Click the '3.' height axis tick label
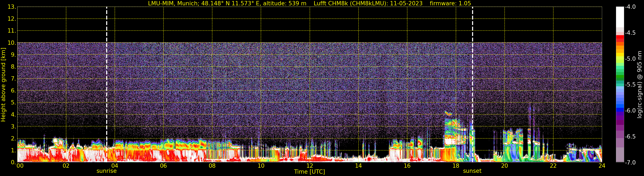Screen dimensions: 644x176 tap(13, 126)
